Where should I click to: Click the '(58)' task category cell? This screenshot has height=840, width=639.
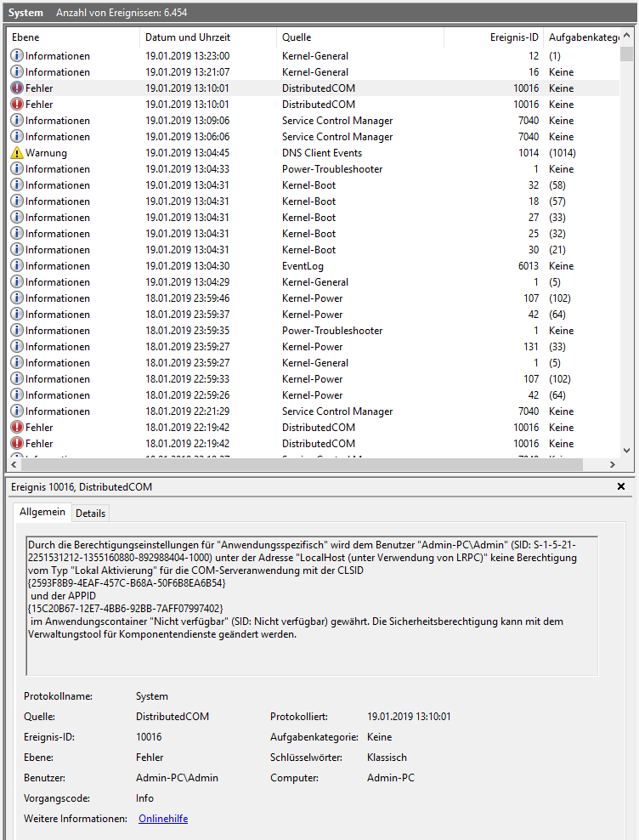(557, 184)
